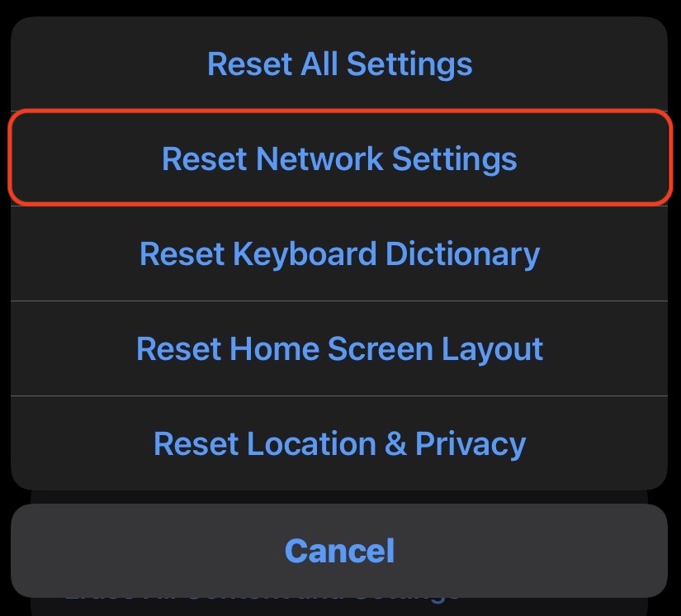Tap the last reset option before Cancel
The height and width of the screenshot is (616, 681).
click(340, 443)
